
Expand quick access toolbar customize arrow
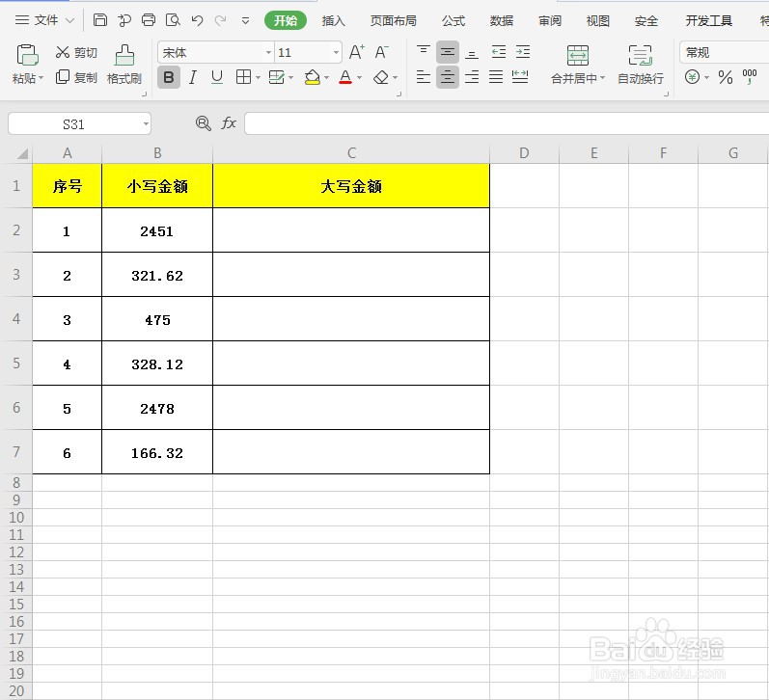[245, 20]
